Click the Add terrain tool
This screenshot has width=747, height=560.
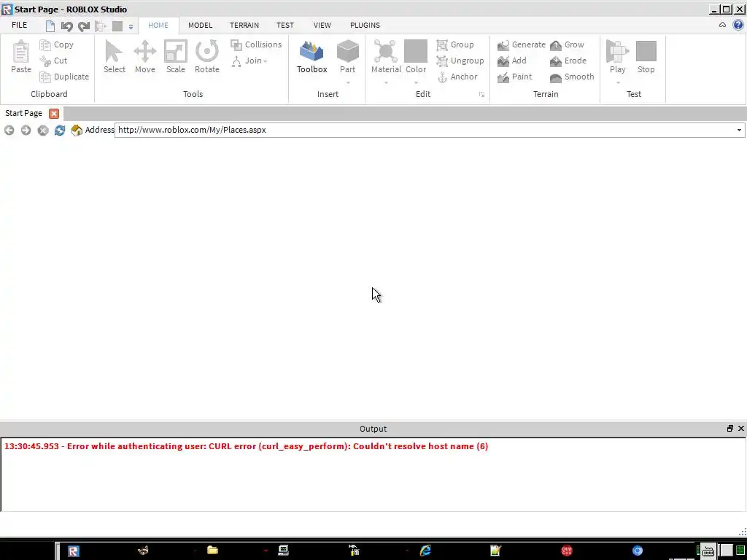coord(511,61)
